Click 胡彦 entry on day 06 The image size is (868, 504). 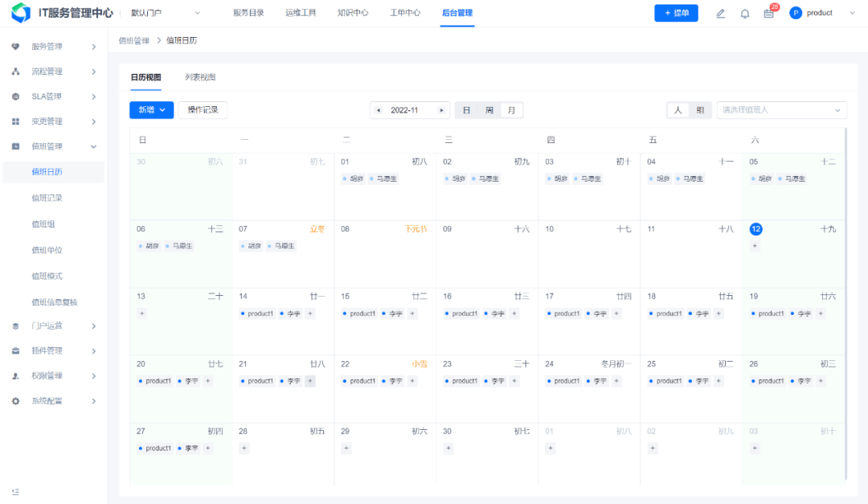pyautogui.click(x=149, y=246)
